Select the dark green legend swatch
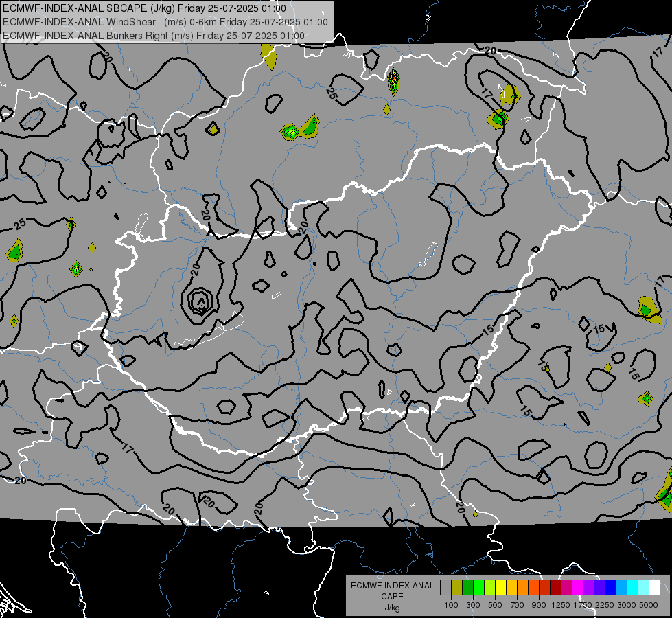The height and width of the screenshot is (618, 672). pos(467,588)
